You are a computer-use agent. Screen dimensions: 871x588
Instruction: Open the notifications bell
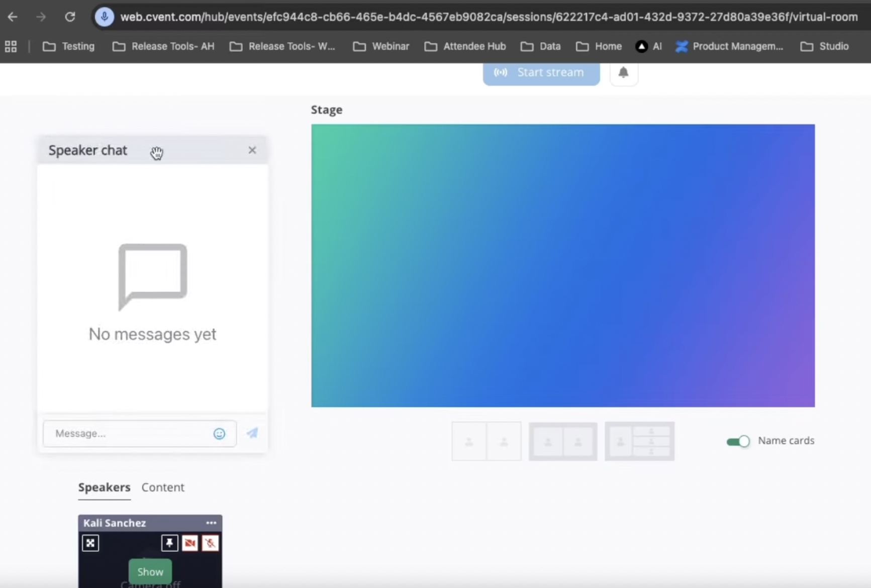pos(624,72)
